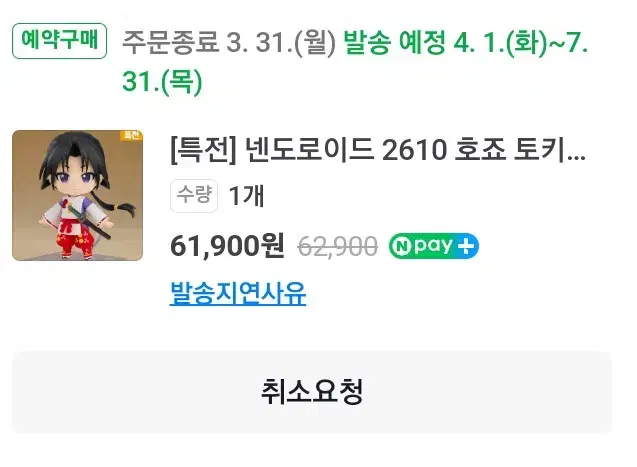Click the 취소요청 cancel request button
Image resolution: width=637 pixels, height=467 pixels.
pyautogui.click(x=312, y=392)
